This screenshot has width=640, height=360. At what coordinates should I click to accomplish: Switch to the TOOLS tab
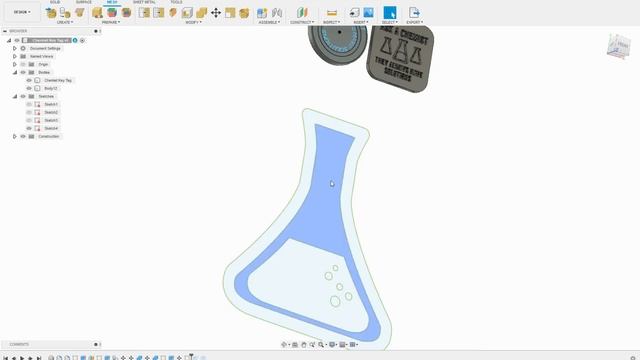[176, 2]
